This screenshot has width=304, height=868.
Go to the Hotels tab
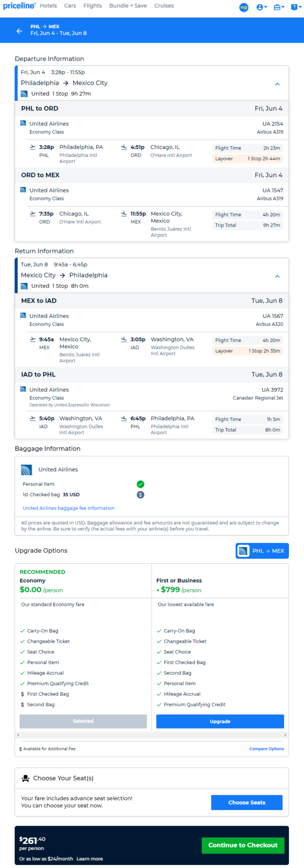click(x=48, y=6)
